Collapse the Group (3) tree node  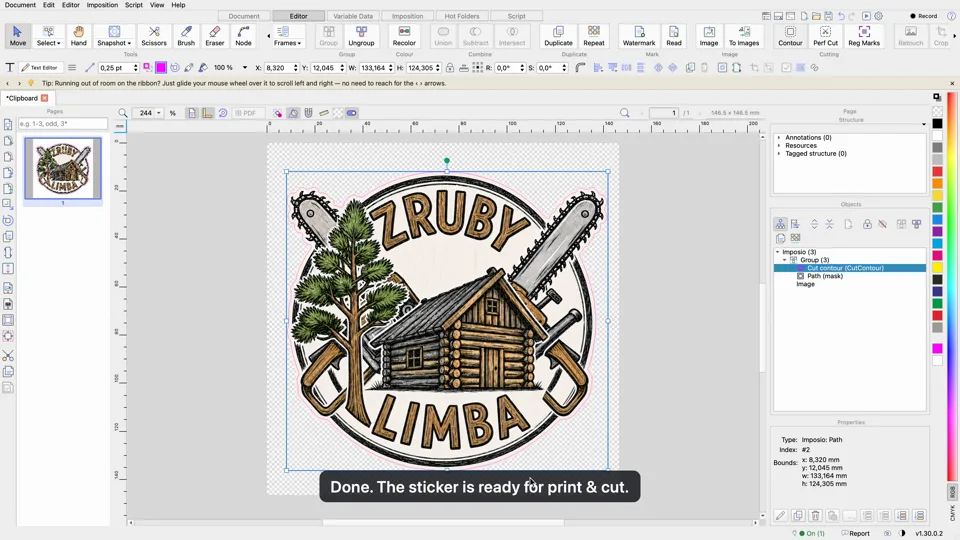785,260
